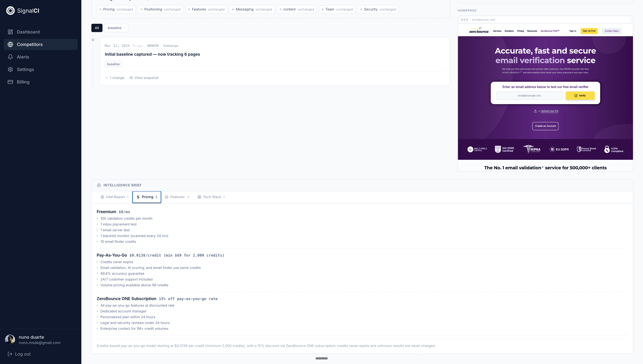Open the Services menu in the homepage preview
This screenshot has height=364, width=643.
point(497,31)
